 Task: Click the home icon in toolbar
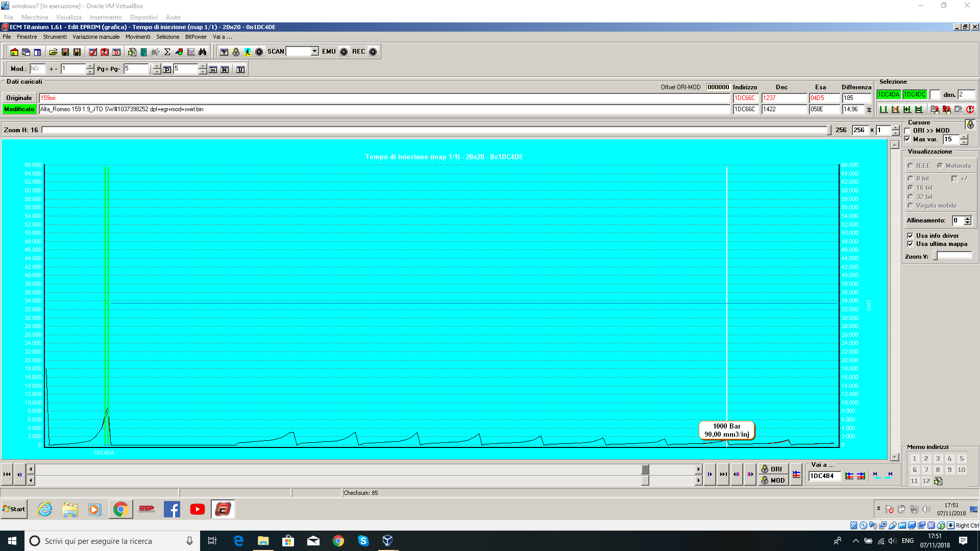point(14,52)
